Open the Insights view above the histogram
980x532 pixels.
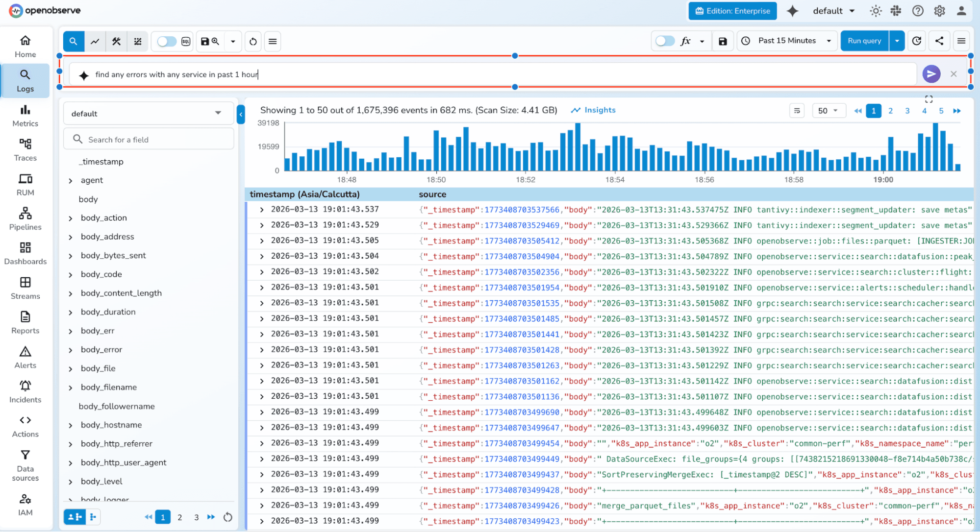point(593,110)
